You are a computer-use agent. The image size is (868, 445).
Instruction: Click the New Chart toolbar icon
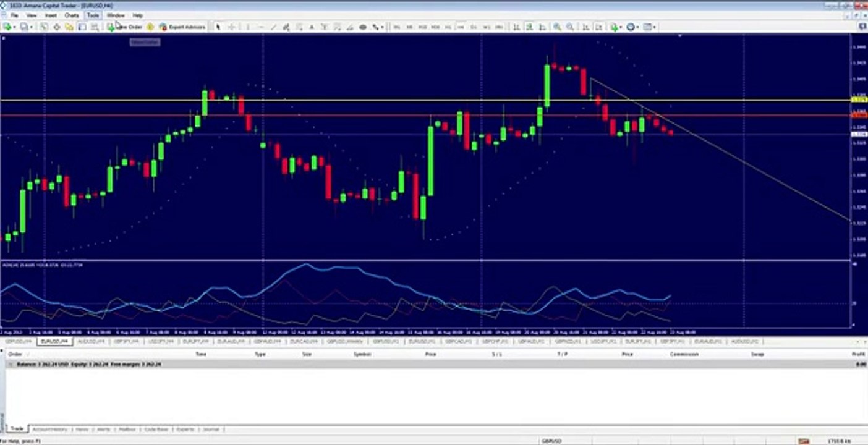pyautogui.click(x=8, y=27)
